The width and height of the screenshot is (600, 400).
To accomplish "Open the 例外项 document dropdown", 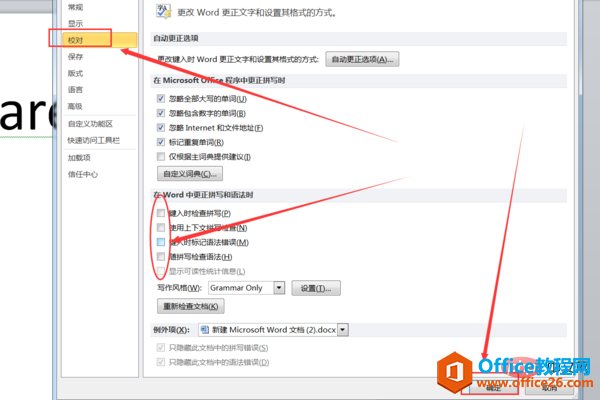I will coord(343,330).
